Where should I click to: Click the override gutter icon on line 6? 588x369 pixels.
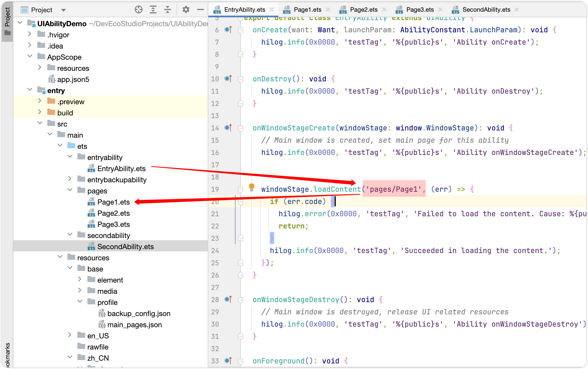[228, 29]
